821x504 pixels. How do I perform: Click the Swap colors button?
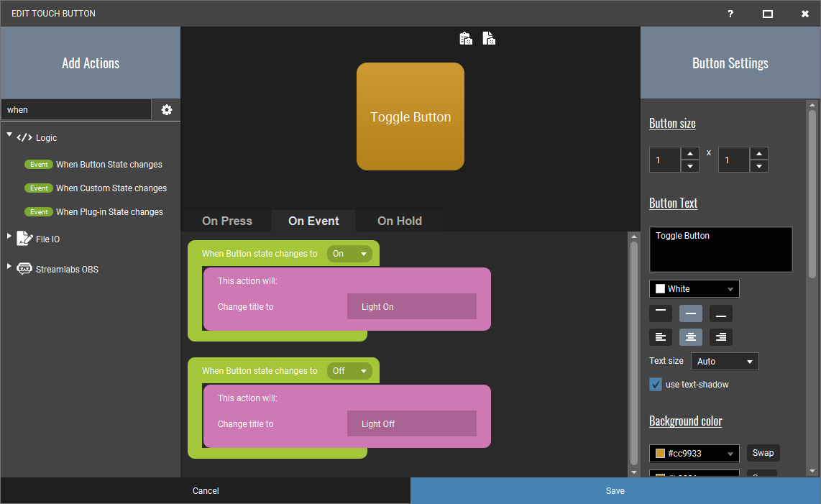click(x=763, y=453)
